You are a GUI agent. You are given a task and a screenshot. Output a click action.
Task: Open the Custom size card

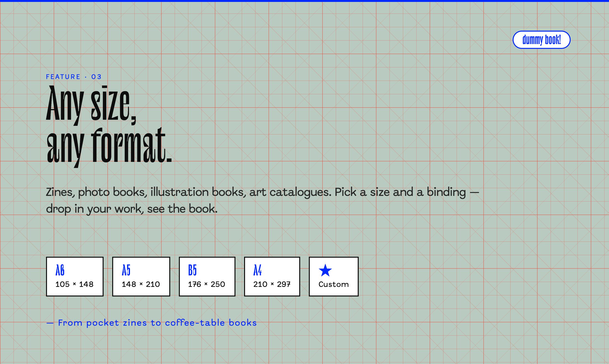334,276
